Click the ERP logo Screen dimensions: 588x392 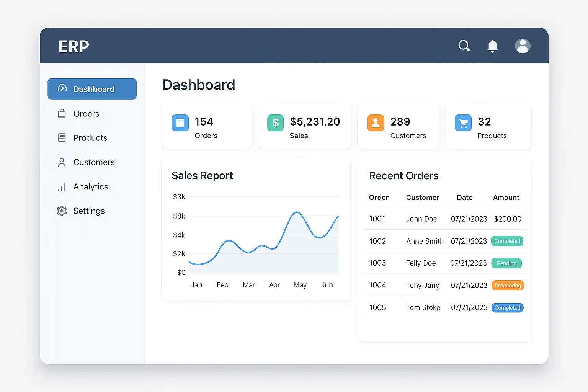[74, 46]
